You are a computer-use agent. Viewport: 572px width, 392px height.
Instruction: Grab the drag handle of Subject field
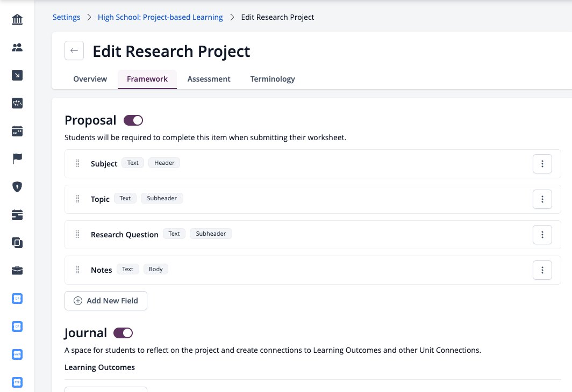77,164
